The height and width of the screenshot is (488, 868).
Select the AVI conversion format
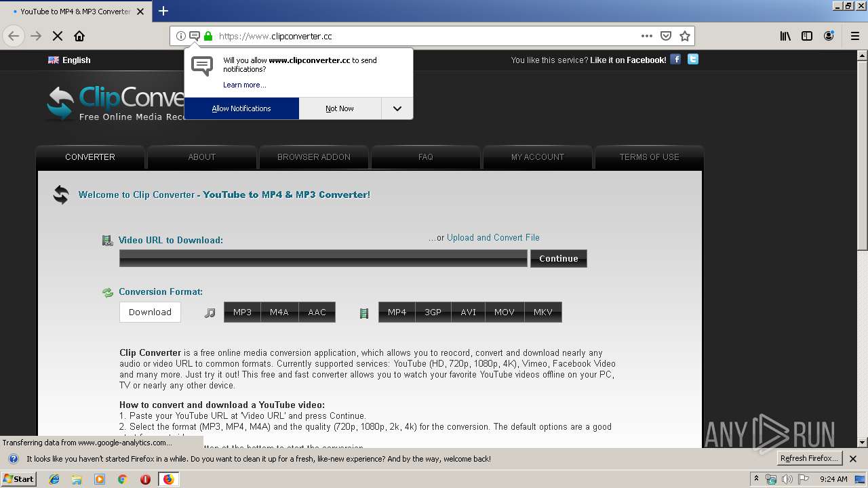pos(469,312)
